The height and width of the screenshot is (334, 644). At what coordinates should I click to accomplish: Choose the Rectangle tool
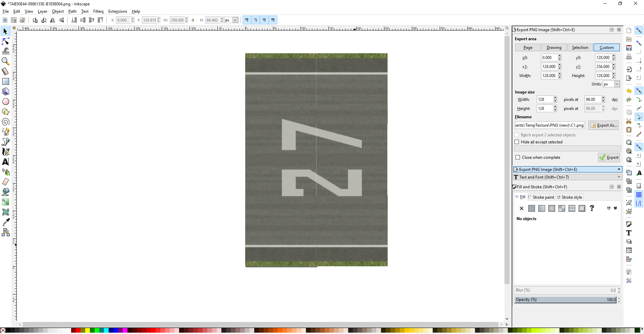6,81
